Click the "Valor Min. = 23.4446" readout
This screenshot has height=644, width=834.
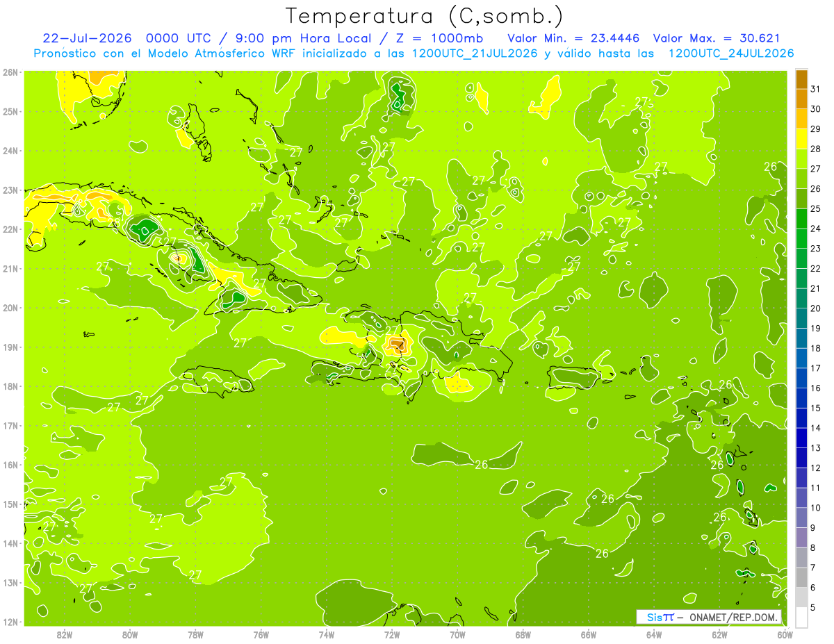(x=573, y=38)
